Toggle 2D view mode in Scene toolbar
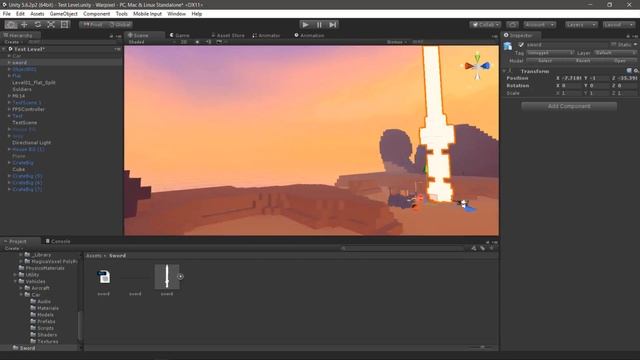The image size is (640, 360). coord(184,42)
